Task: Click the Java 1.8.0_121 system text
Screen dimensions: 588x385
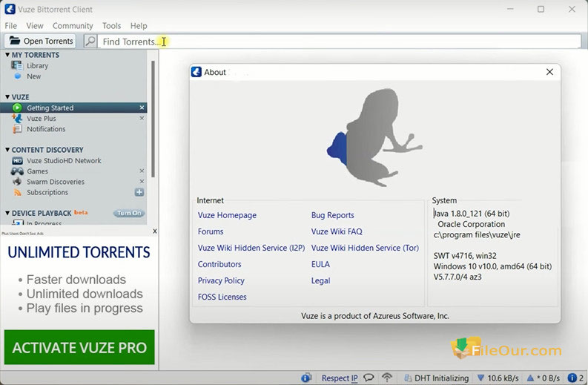Action: 472,214
